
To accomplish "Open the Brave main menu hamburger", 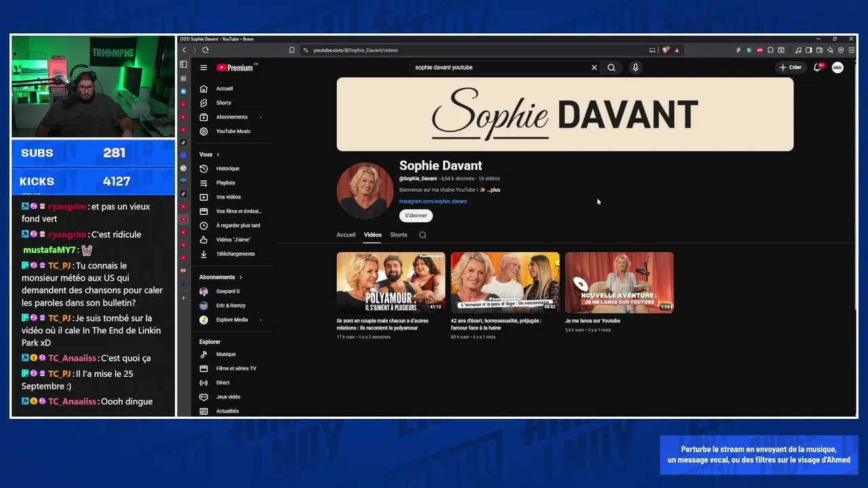I will 851,50.
